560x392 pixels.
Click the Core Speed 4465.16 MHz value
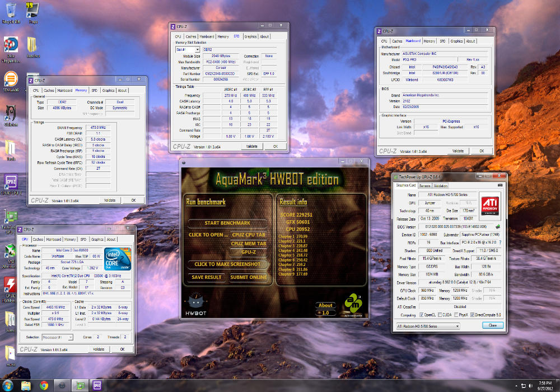coord(55,307)
